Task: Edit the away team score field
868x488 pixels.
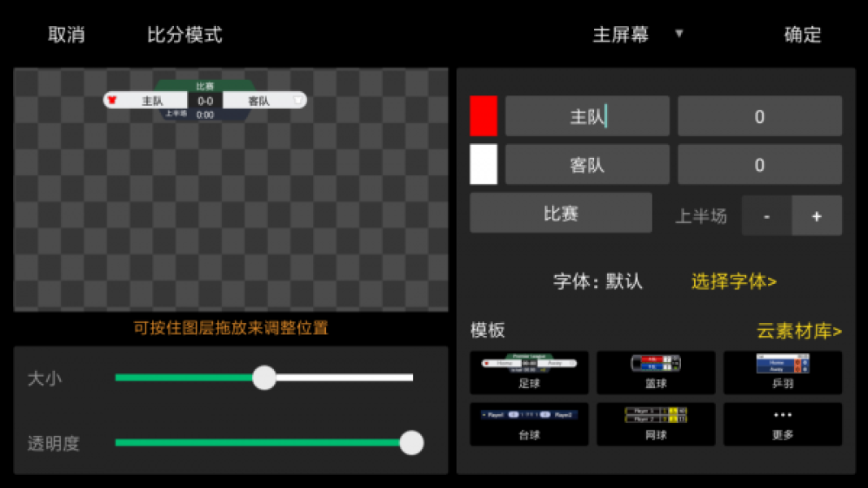Action: point(759,164)
